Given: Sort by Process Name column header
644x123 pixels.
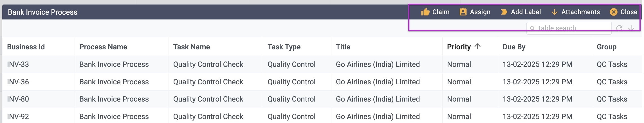Looking at the screenshot, I should [x=103, y=47].
